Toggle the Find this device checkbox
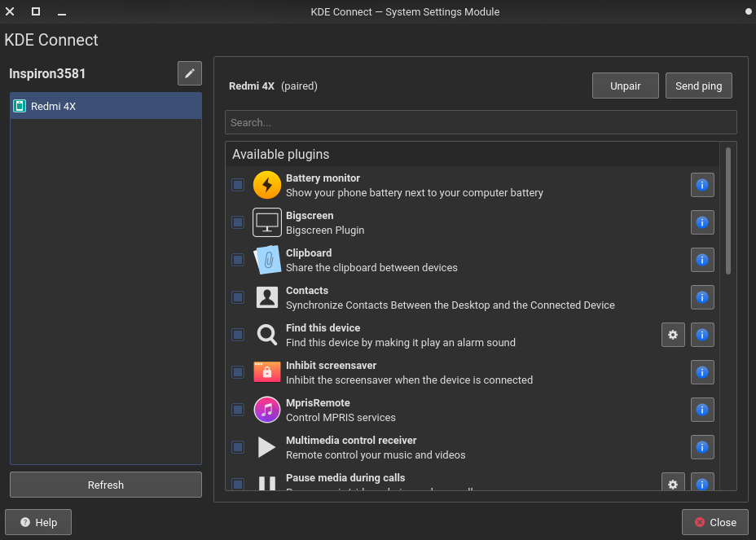Screen dimensions: 756x540 pos(238,335)
